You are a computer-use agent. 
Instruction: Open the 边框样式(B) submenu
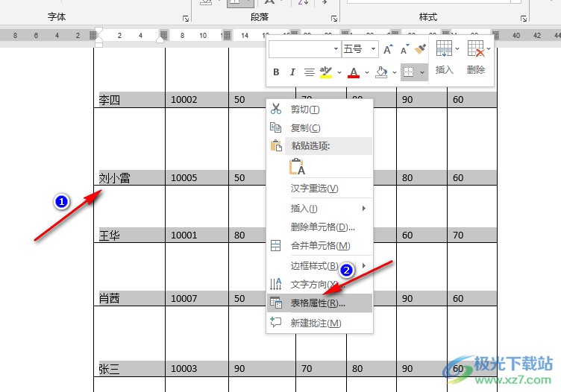[x=320, y=265]
